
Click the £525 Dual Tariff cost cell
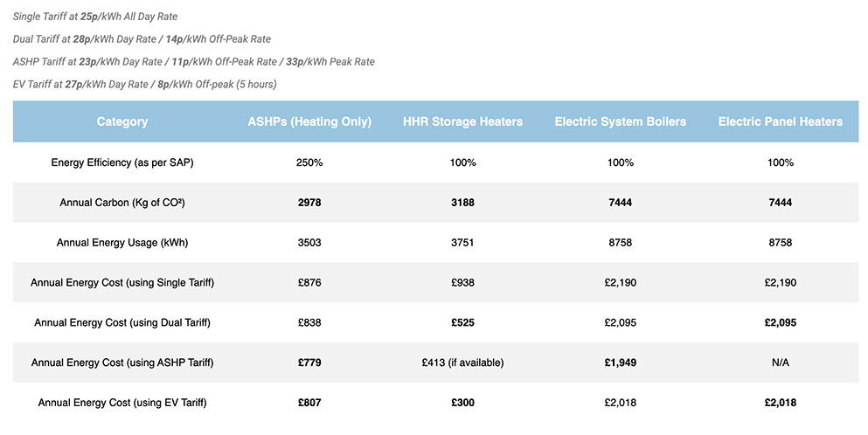pos(463,322)
